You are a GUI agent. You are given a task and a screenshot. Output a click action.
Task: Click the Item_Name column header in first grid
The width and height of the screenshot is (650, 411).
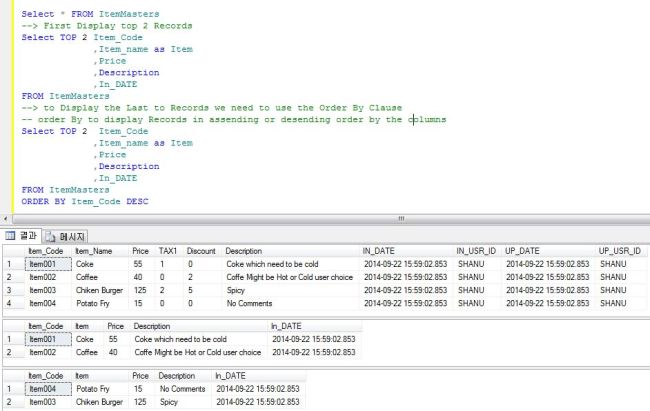coord(100,251)
